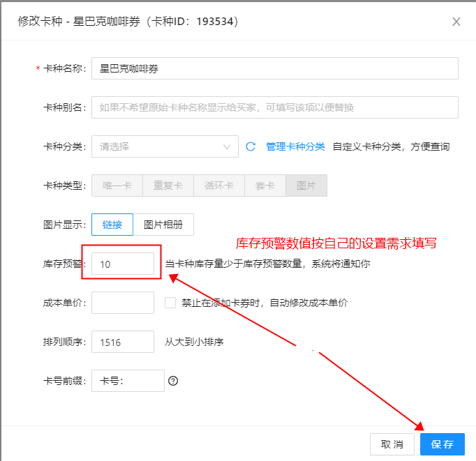The image size is (476, 461).
Task: Click the text 从大到小排序
Action: point(194,342)
